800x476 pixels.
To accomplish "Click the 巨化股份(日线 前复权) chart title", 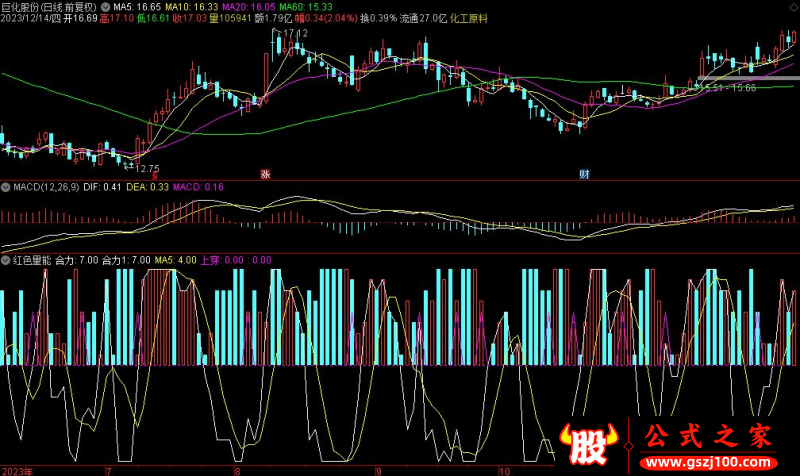I will [x=49, y=7].
